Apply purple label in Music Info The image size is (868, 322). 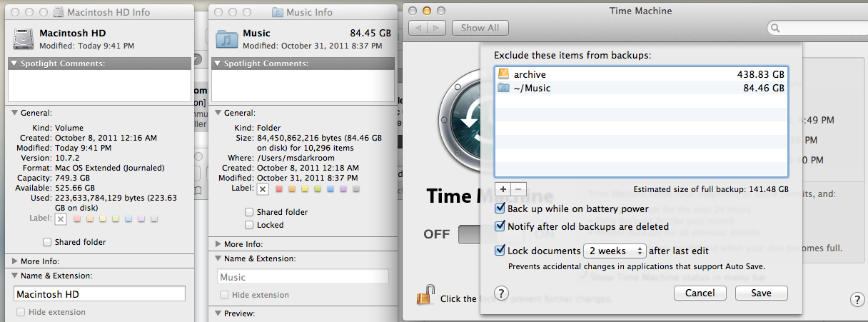tap(343, 188)
